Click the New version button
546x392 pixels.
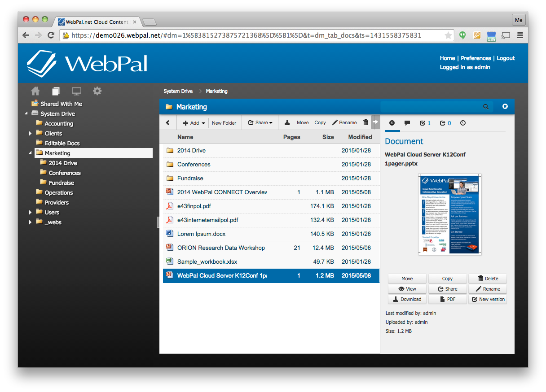[488, 299]
